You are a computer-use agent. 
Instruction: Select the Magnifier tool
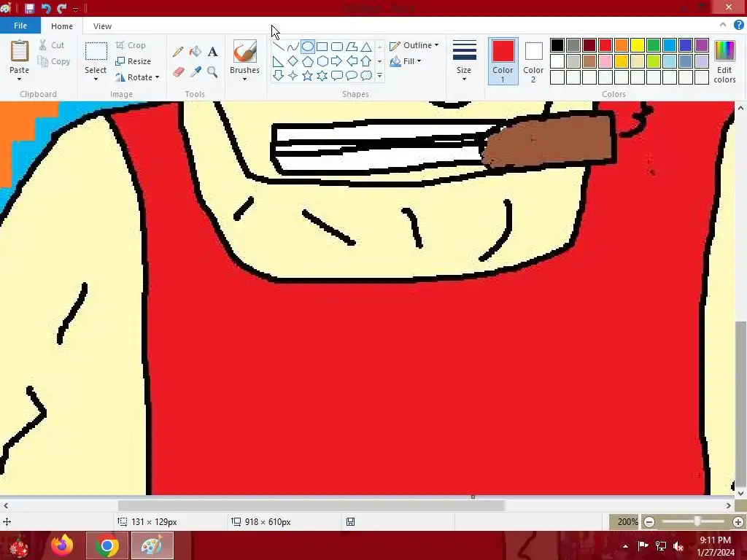pos(212,72)
